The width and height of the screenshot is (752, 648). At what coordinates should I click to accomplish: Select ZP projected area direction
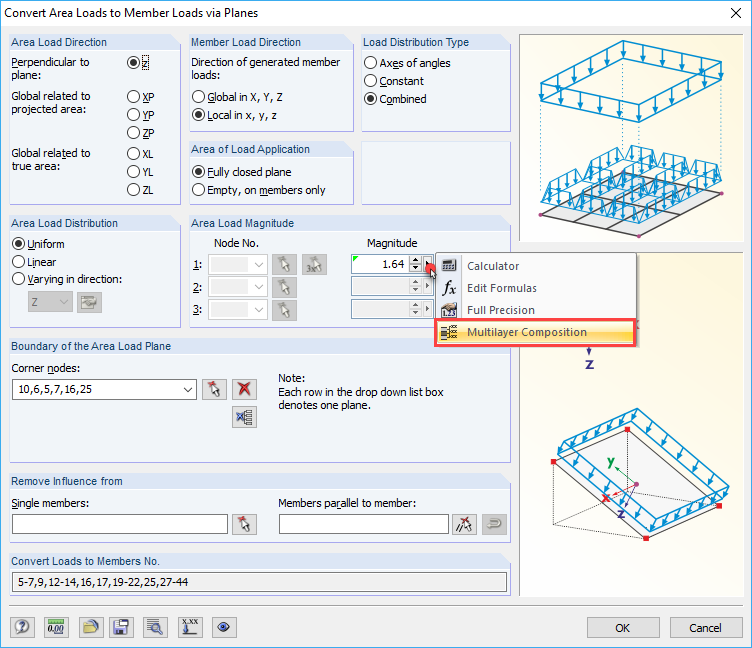[x=133, y=132]
